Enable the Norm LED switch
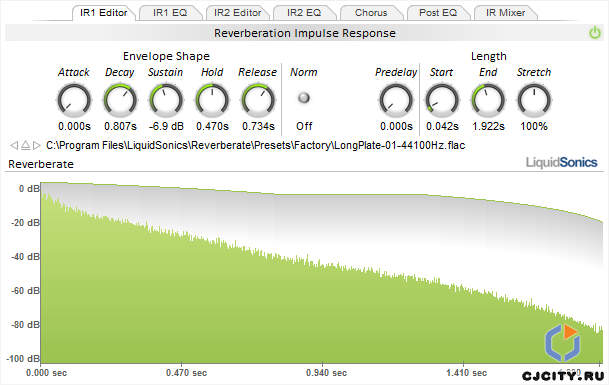This screenshot has height=385, width=609. click(303, 98)
